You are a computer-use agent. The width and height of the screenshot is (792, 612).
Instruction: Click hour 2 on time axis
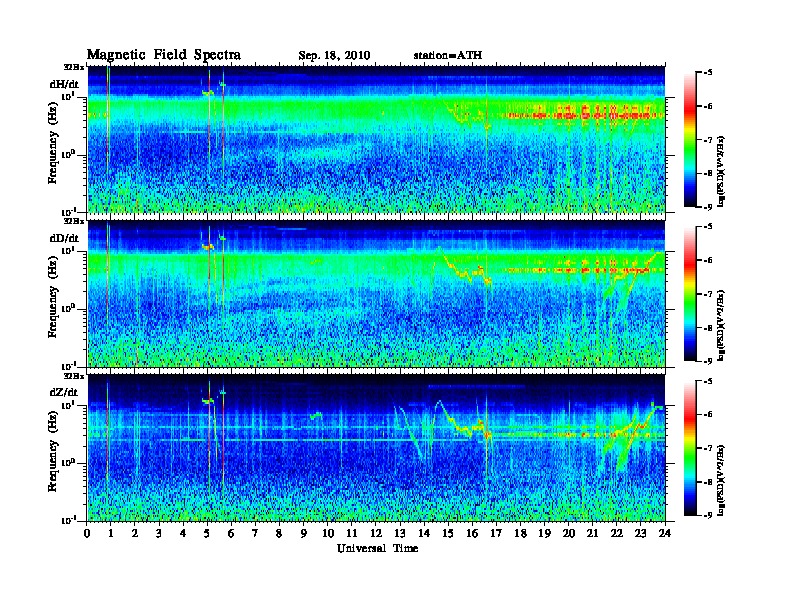(135, 534)
